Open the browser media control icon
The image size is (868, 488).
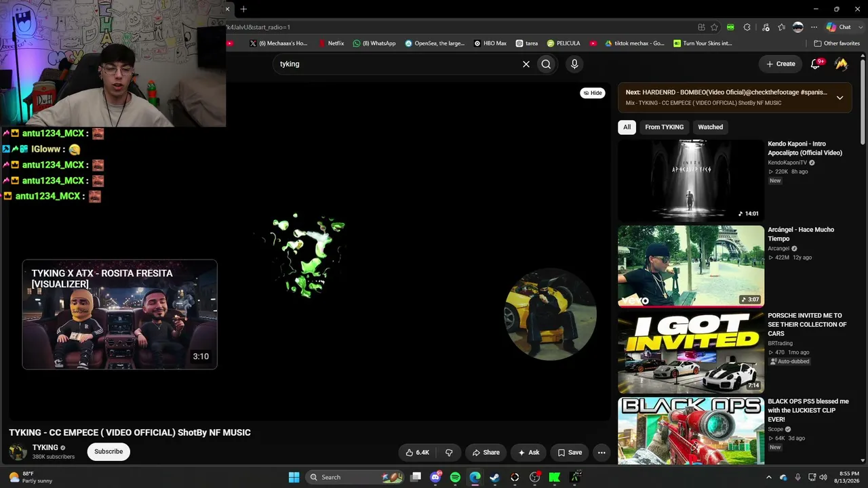click(766, 27)
